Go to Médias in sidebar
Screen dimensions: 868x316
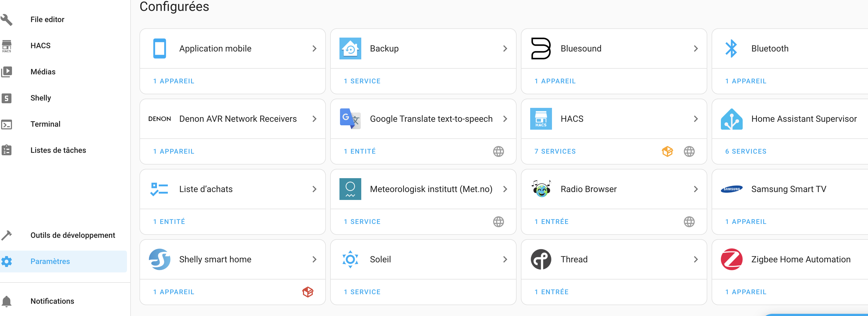coord(63,72)
